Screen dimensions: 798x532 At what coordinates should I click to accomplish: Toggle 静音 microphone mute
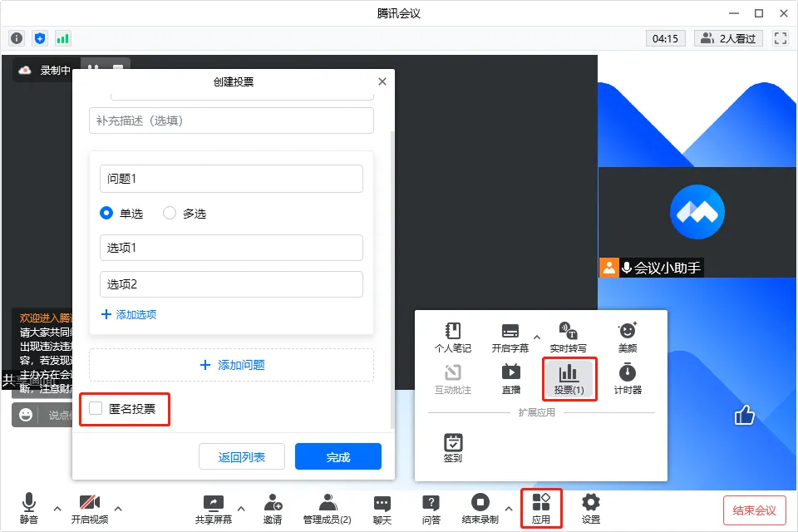point(29,509)
